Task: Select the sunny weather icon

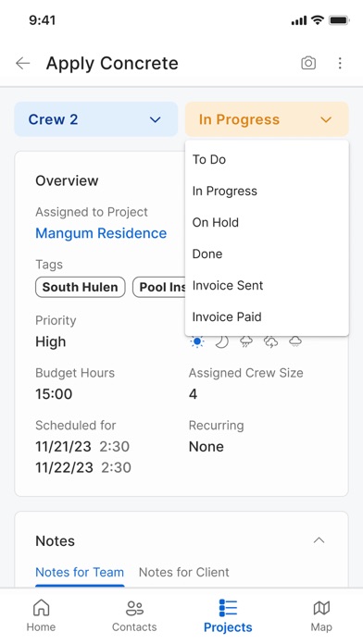Action: tap(197, 341)
